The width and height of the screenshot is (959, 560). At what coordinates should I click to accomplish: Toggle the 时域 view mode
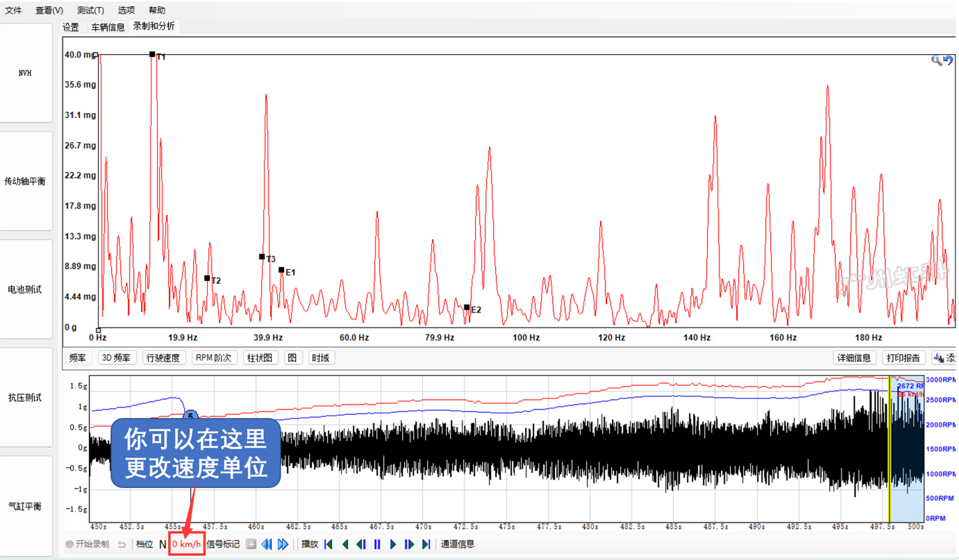click(321, 357)
